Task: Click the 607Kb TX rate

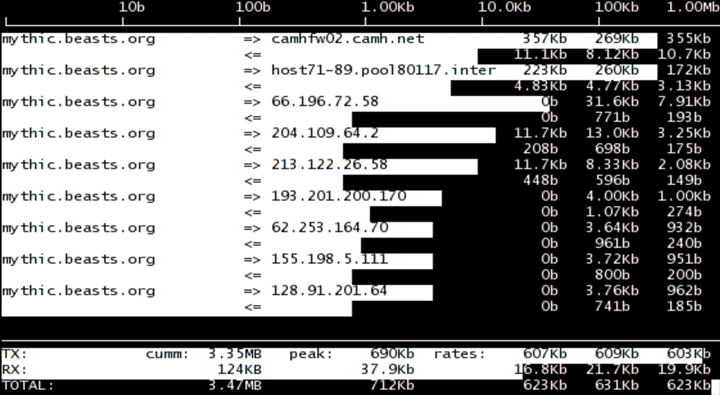Action: tap(545, 354)
